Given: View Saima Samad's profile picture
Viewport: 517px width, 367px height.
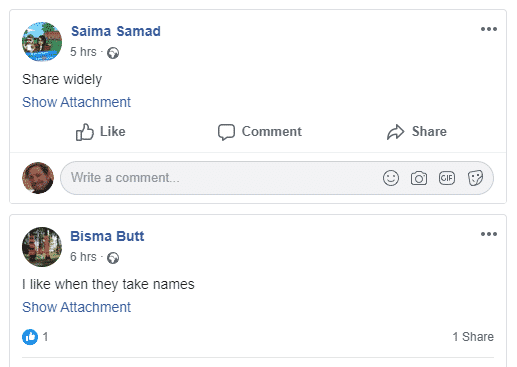Looking at the screenshot, I should pyautogui.click(x=42, y=42).
